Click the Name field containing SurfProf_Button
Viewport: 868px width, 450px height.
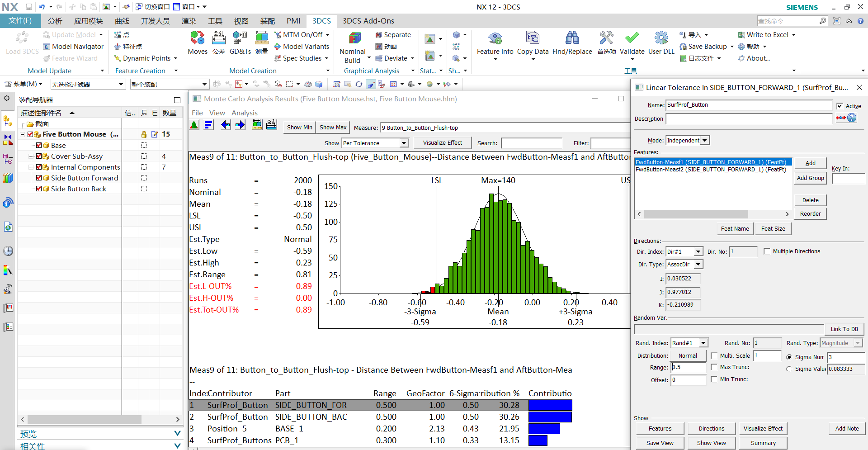tap(749, 105)
